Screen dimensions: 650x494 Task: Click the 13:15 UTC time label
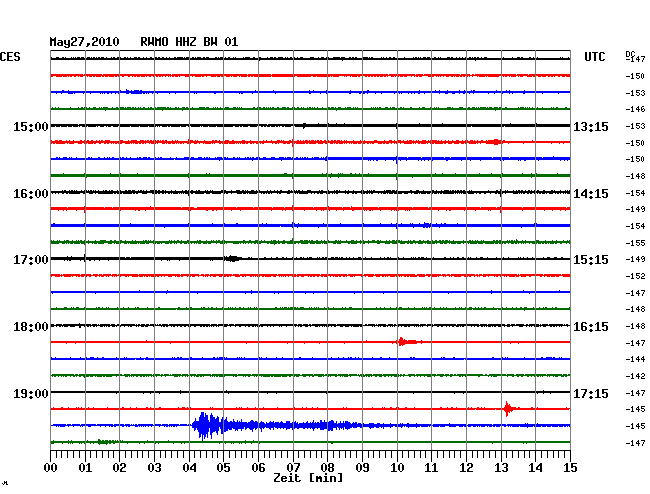tap(591, 126)
